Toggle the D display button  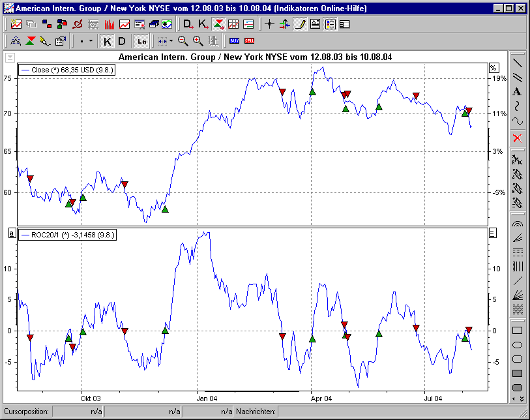coord(121,40)
